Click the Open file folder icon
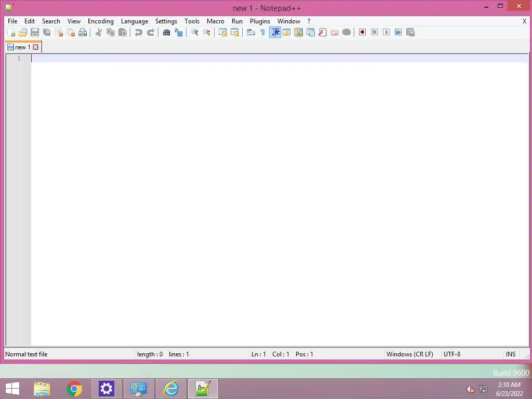 [23, 32]
